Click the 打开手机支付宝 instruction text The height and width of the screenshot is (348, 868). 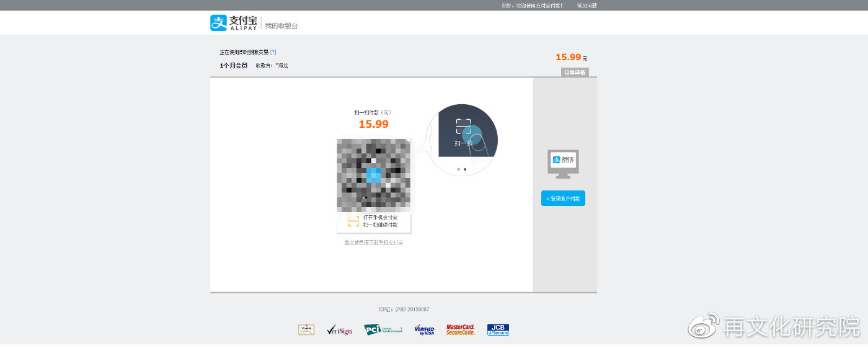tap(380, 218)
